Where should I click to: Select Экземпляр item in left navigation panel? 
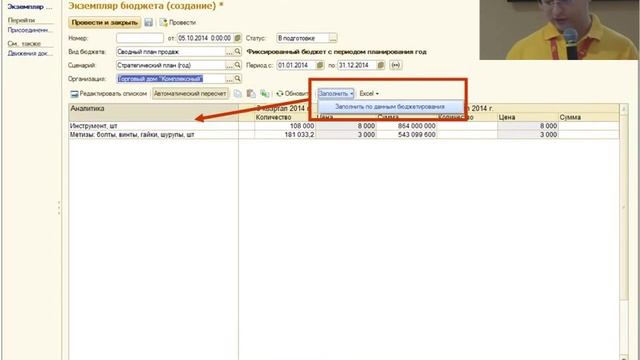(30, 7)
